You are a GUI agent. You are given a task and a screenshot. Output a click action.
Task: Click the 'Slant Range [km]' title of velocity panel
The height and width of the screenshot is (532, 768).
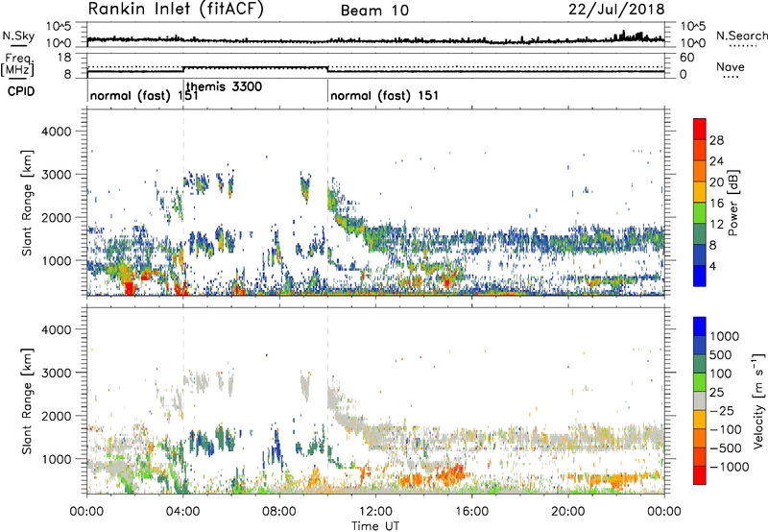click(27, 400)
